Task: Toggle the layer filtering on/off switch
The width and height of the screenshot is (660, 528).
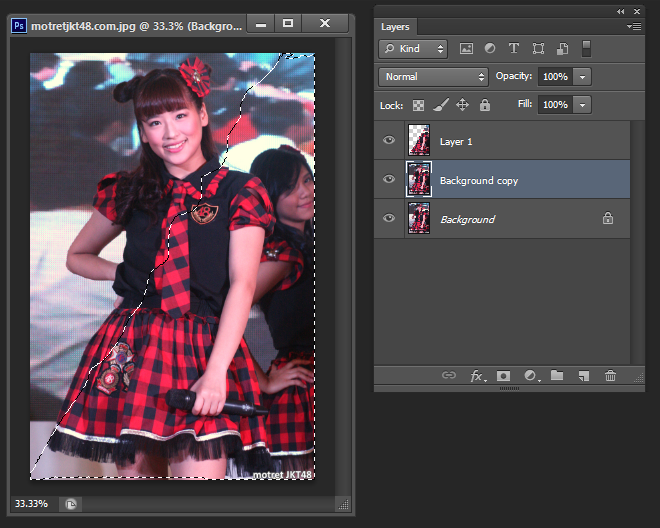Action: coord(586,48)
